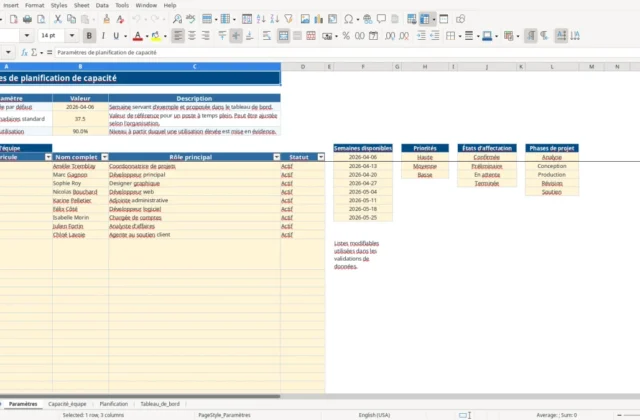Image resolution: width=640 pixels, height=420 pixels.
Task: Open the Format menu
Action: click(34, 5)
